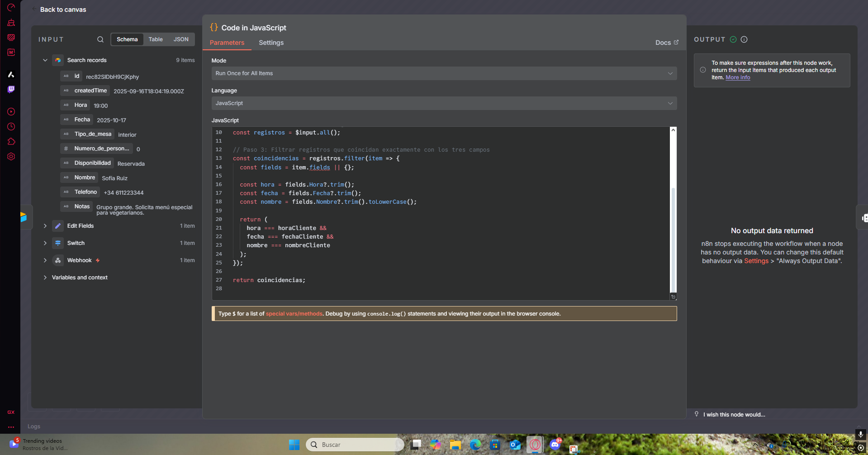
Task: Open Twitch icon in browser sidebar
Action: pyautogui.click(x=11, y=90)
